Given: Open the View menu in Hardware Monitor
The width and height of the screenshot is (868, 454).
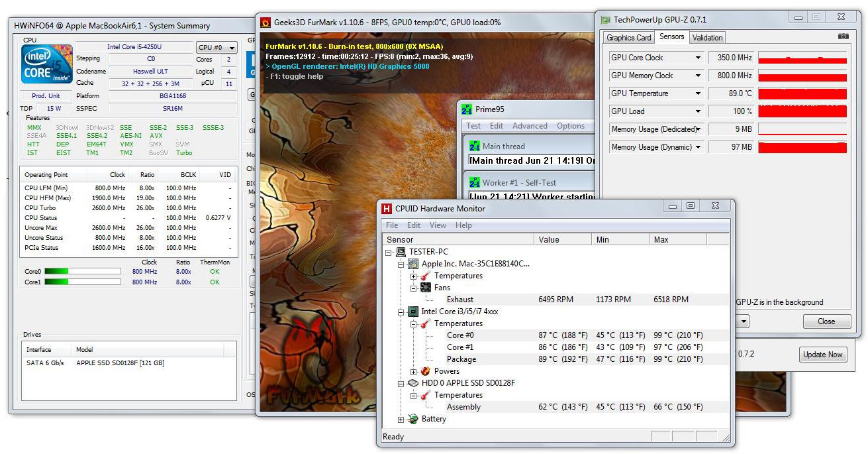Looking at the screenshot, I should pyautogui.click(x=438, y=225).
